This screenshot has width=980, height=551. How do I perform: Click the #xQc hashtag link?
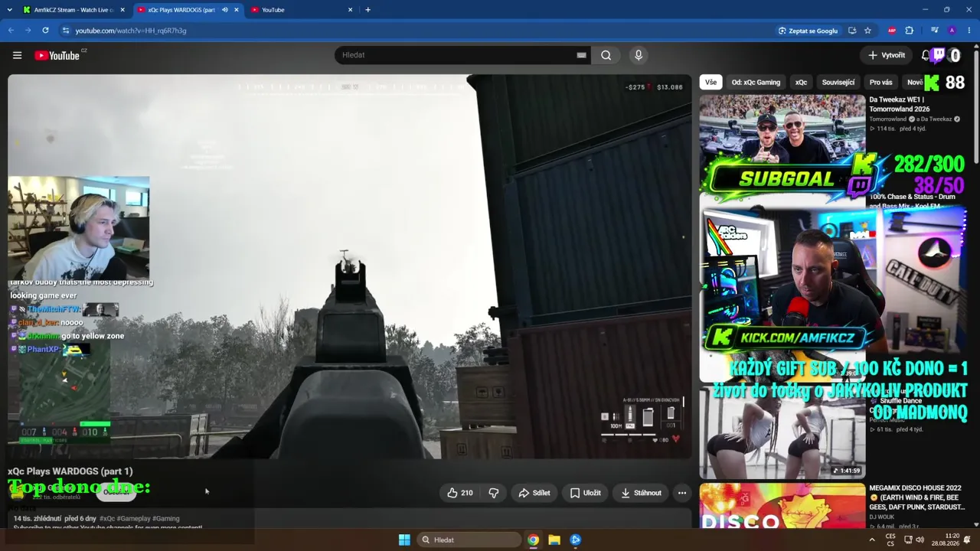pyautogui.click(x=107, y=519)
